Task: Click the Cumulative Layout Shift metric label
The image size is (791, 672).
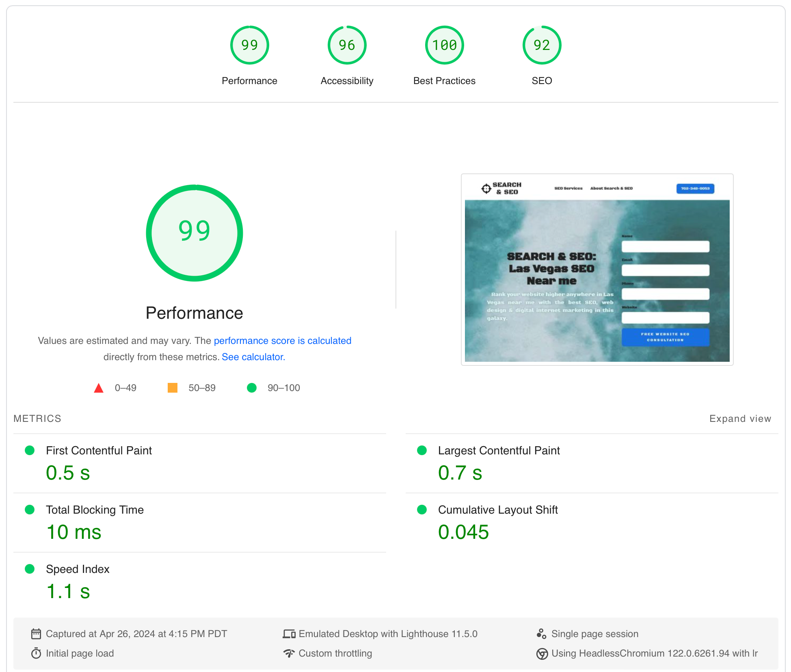Action: 498,510
